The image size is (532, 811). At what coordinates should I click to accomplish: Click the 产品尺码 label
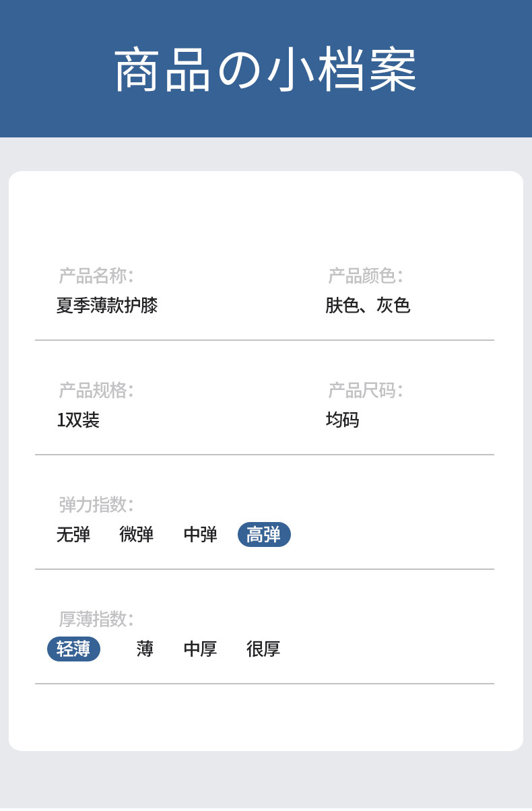[x=366, y=390]
